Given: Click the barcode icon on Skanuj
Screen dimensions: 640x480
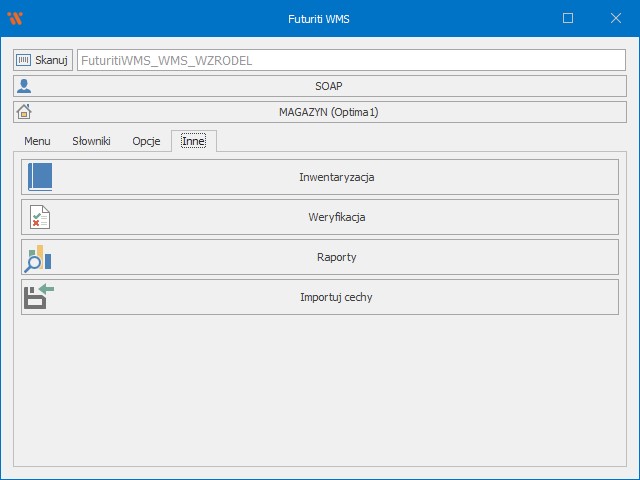Looking at the screenshot, I should 24,60.
